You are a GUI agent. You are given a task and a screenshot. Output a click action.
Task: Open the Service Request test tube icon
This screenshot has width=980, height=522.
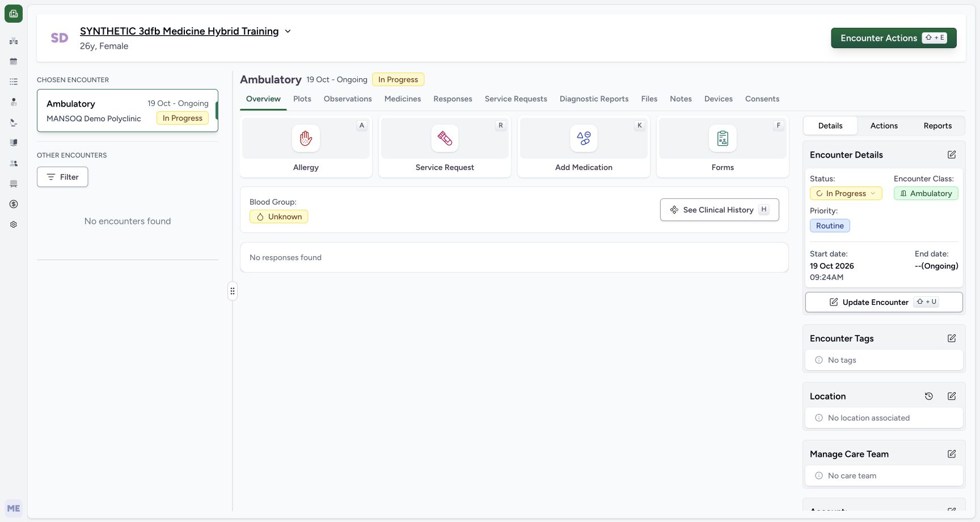click(x=445, y=138)
